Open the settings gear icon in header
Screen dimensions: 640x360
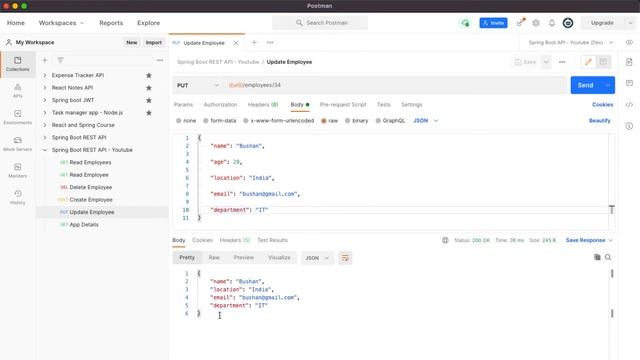(x=536, y=23)
